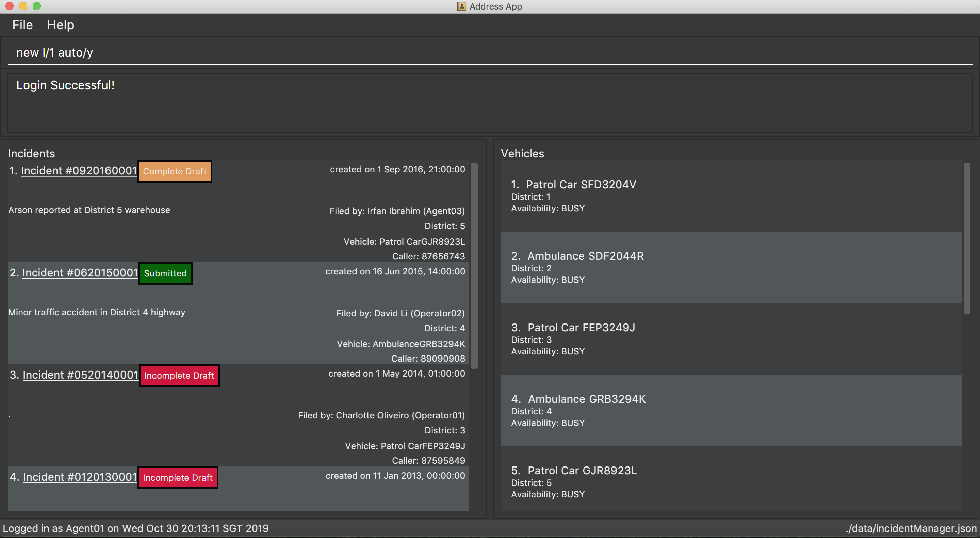Click the yellow minimize window button
The image size is (980, 538).
pyautogui.click(x=23, y=6)
